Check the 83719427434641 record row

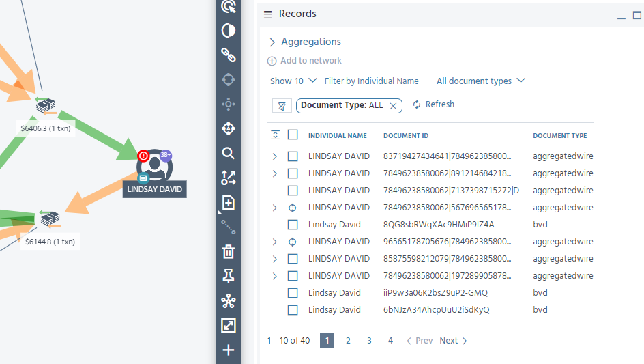(x=293, y=156)
